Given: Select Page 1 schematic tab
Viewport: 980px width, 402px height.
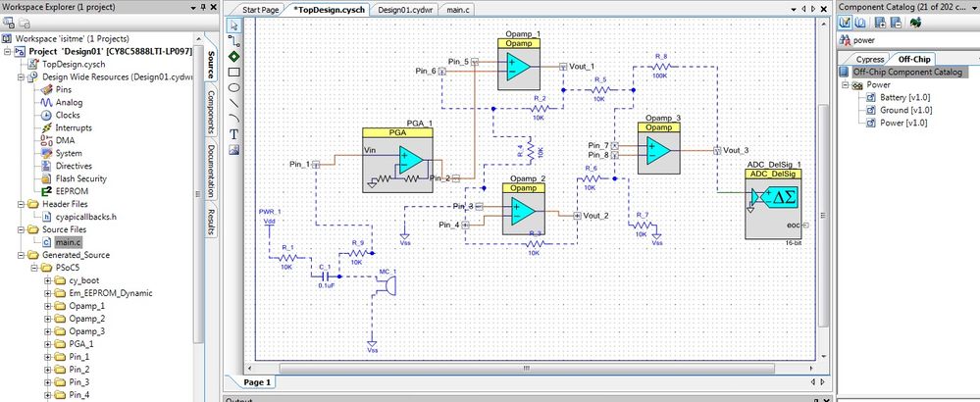Looking at the screenshot, I should coord(257,382).
